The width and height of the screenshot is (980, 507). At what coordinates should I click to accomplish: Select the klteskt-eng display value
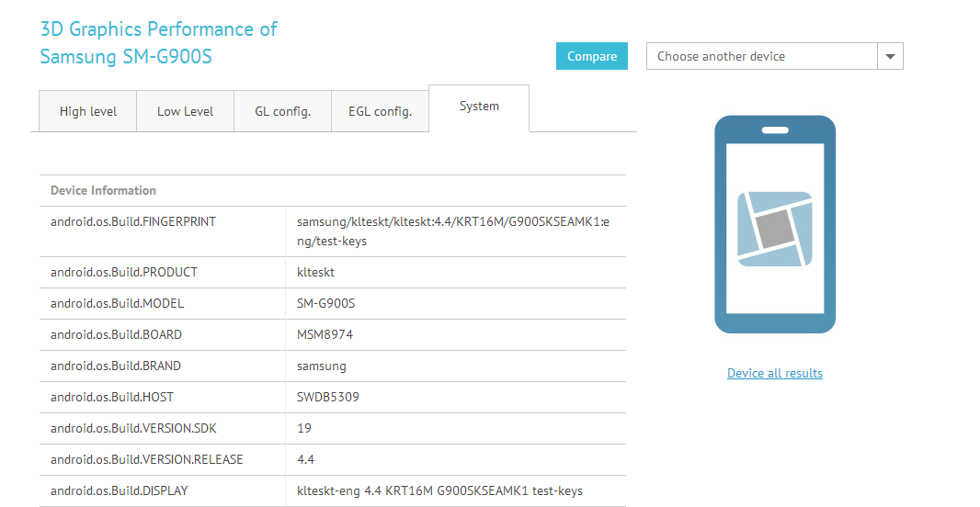(x=440, y=490)
